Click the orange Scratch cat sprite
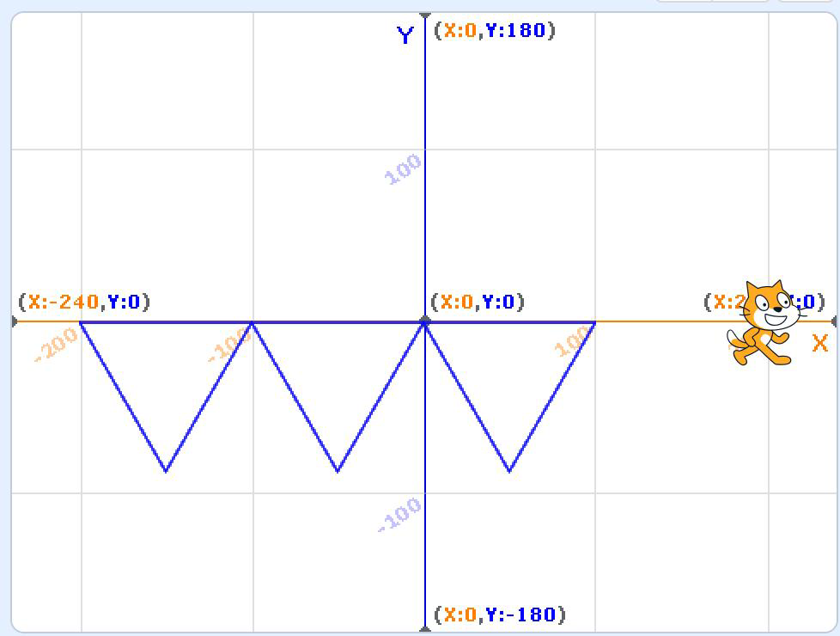The width and height of the screenshot is (840, 636). [763, 324]
